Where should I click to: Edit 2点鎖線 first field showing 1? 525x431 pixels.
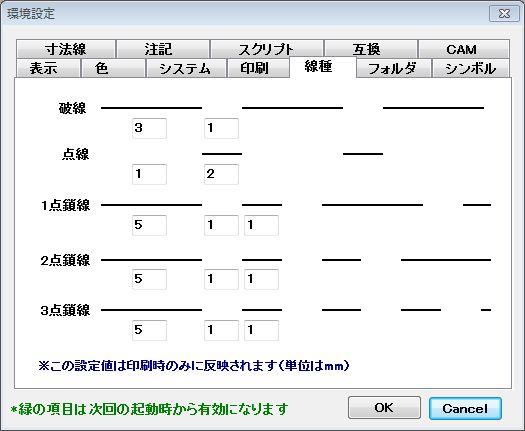tap(221, 279)
